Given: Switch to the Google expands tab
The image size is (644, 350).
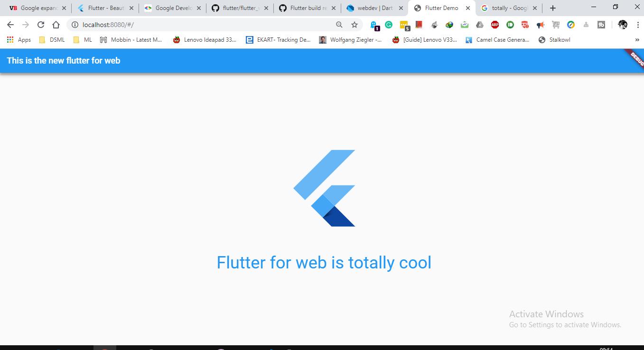Looking at the screenshot, I should [x=38, y=8].
